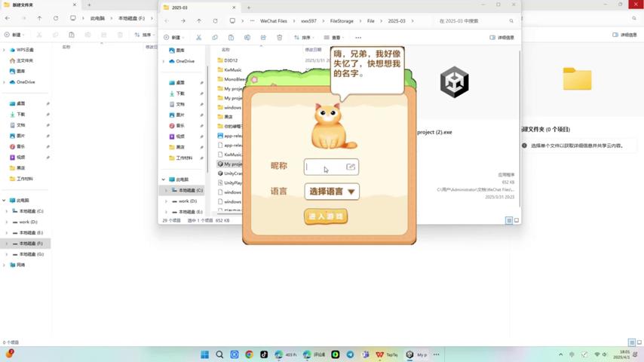Expand WPS云盘 in the 新建文件夹 window sidebar
The height and width of the screenshot is (362, 644).
pyautogui.click(x=4, y=50)
